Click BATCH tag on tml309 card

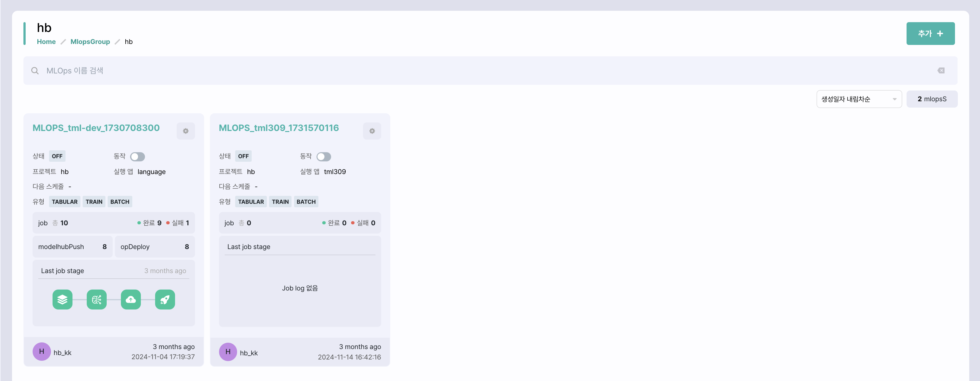(x=306, y=202)
